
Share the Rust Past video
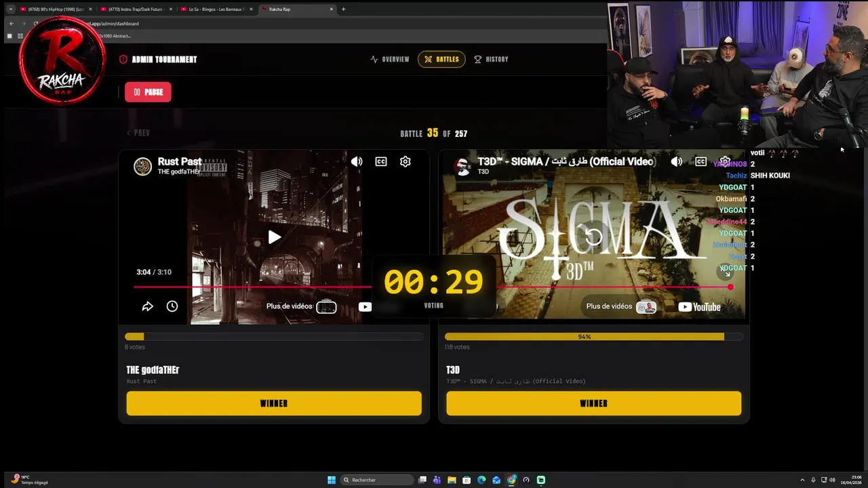[147, 306]
